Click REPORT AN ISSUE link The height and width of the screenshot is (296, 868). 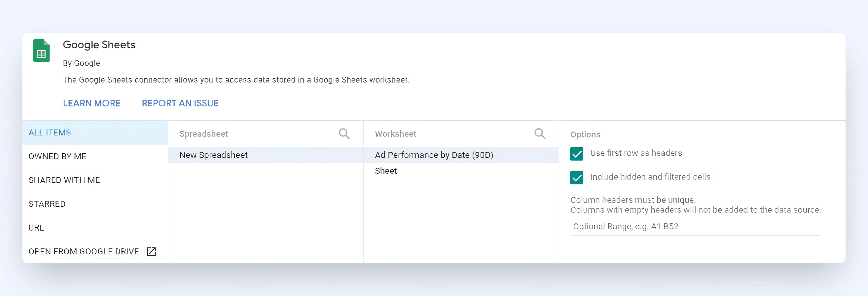(x=180, y=103)
